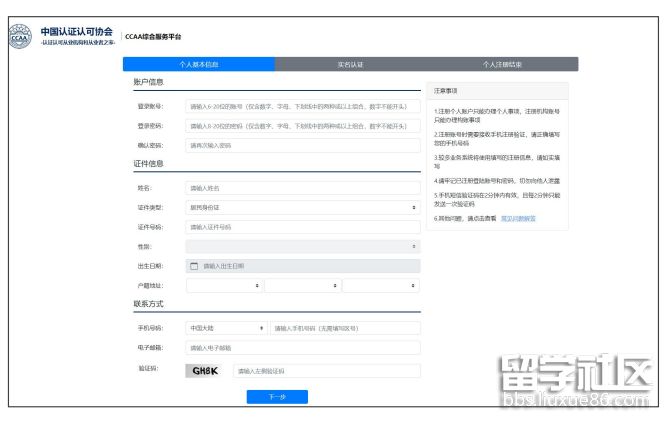Click the CCAA logo emblem

20,36
